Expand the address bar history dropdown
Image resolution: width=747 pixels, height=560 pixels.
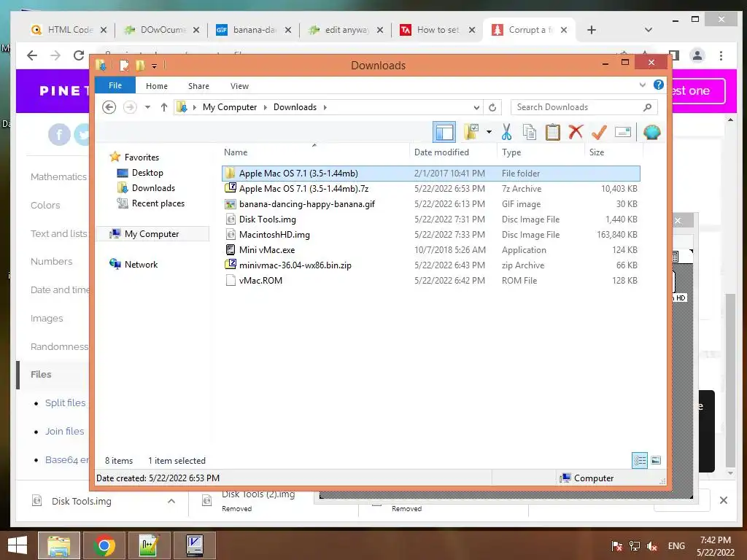tap(476, 107)
